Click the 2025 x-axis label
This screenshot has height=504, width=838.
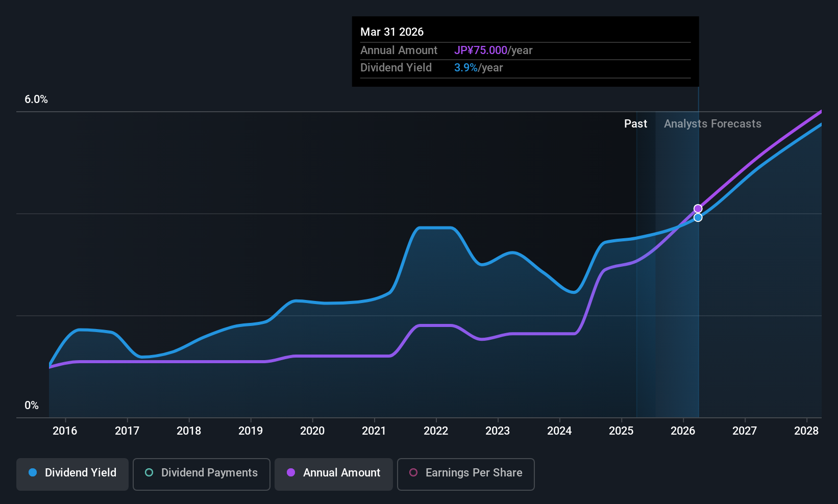tap(621, 431)
